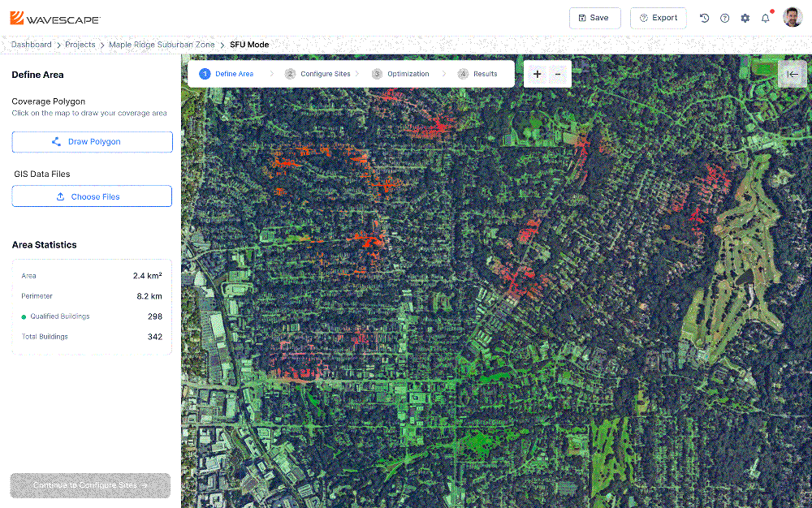This screenshot has width=812, height=508.
Task: Export the project
Action: pyautogui.click(x=659, y=18)
